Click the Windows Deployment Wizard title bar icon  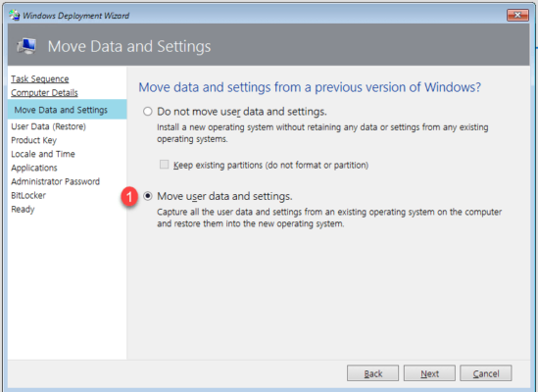tap(15, 15)
